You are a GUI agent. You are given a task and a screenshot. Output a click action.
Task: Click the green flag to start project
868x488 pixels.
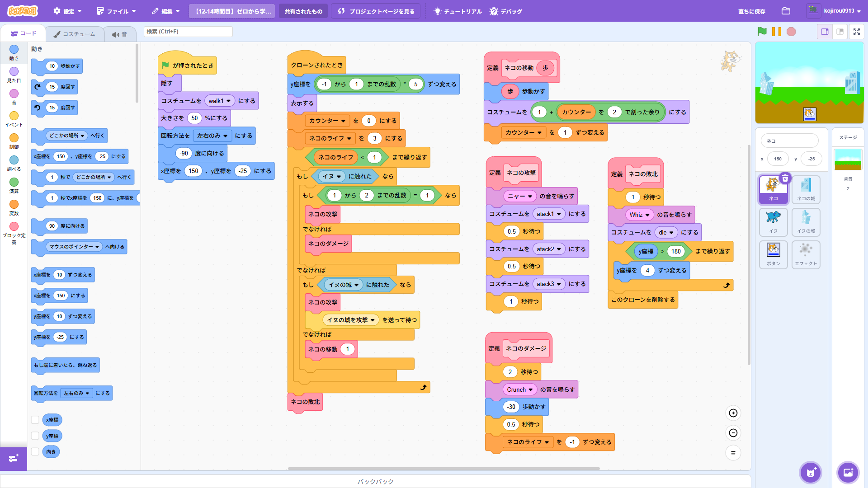tap(762, 32)
